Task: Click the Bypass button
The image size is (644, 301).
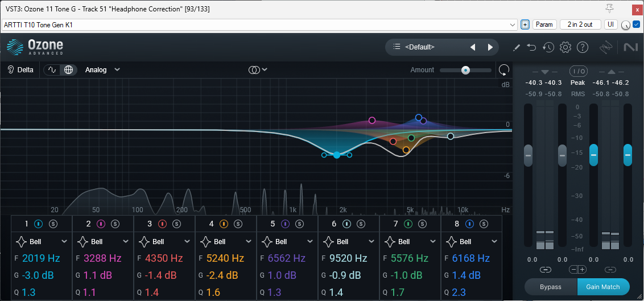Action: click(x=551, y=287)
